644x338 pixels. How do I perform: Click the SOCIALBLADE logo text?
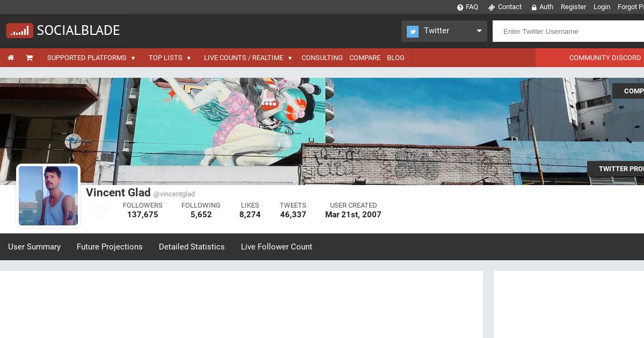coord(78,31)
